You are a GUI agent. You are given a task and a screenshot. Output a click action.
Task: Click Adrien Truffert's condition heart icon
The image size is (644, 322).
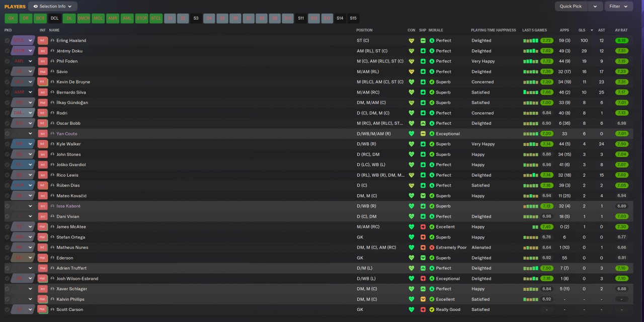click(412, 268)
